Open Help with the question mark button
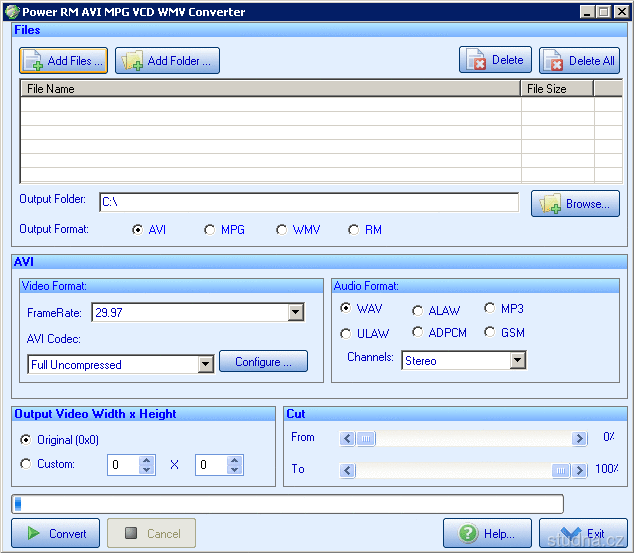634x553 pixels. 487,533
